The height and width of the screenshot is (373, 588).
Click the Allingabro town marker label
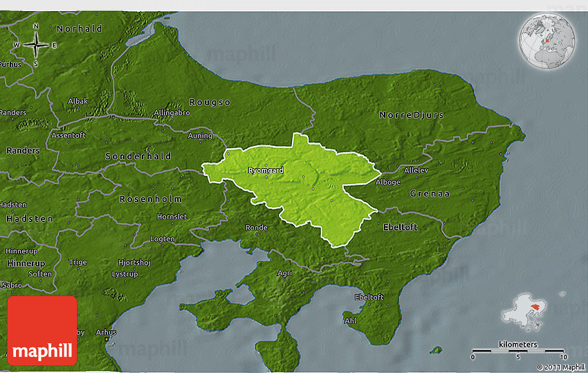pyautogui.click(x=172, y=111)
